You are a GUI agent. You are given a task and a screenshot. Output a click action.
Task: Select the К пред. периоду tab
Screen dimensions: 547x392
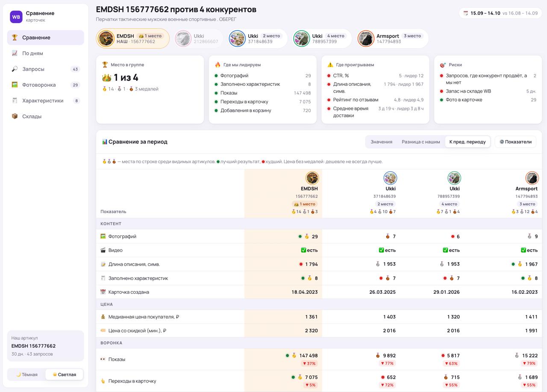pyautogui.click(x=468, y=142)
